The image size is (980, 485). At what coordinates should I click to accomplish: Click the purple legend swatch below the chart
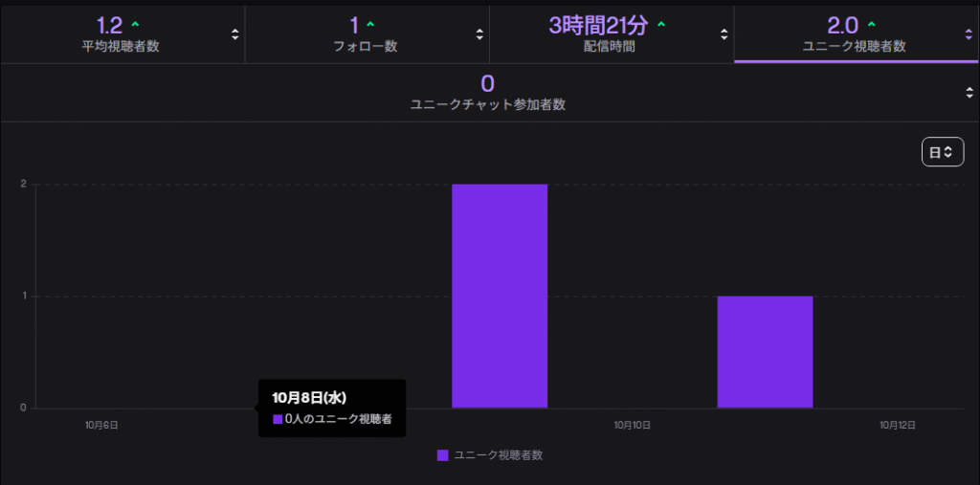(442, 455)
